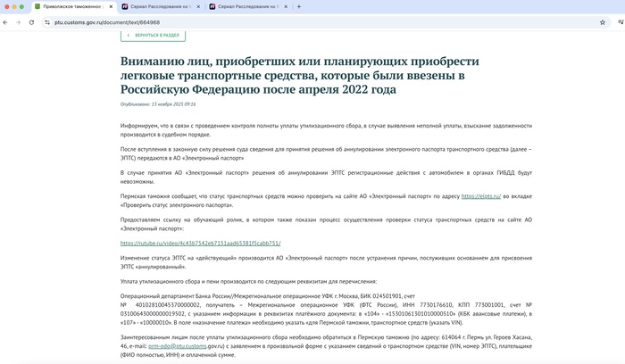
Task: Close the third 'Сериал Расследования' tab
Action: point(284,7)
